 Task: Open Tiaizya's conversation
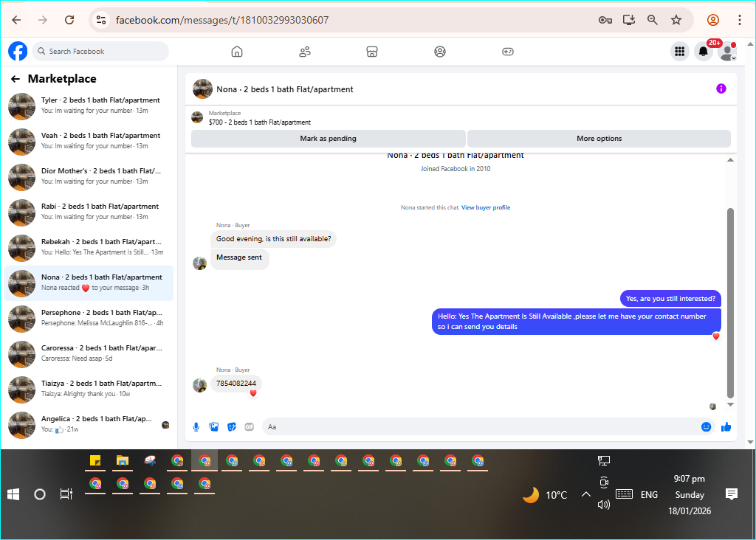coord(89,390)
